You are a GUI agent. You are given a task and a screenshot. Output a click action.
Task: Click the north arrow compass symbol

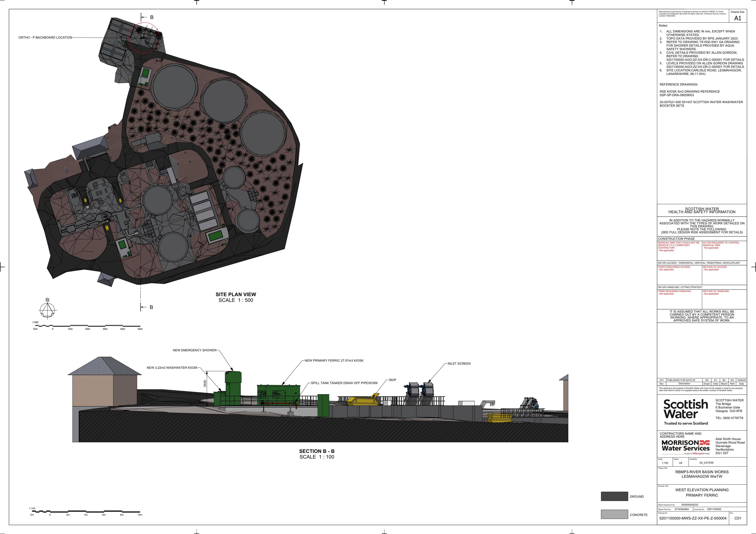pos(48,309)
